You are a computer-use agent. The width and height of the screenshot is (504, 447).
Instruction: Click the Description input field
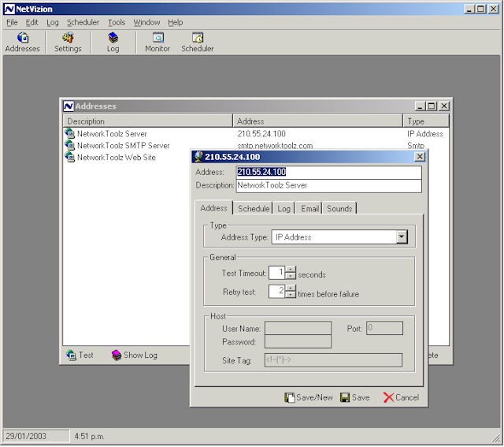(x=329, y=186)
